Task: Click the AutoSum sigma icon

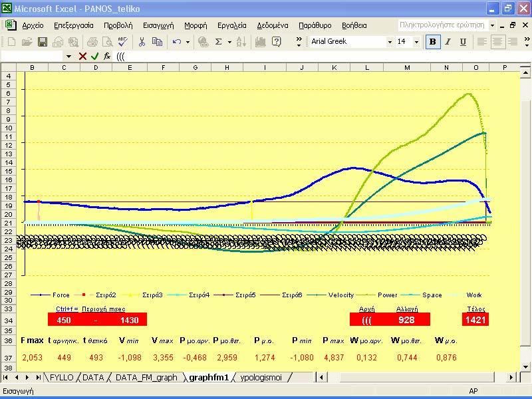Action: (219, 42)
